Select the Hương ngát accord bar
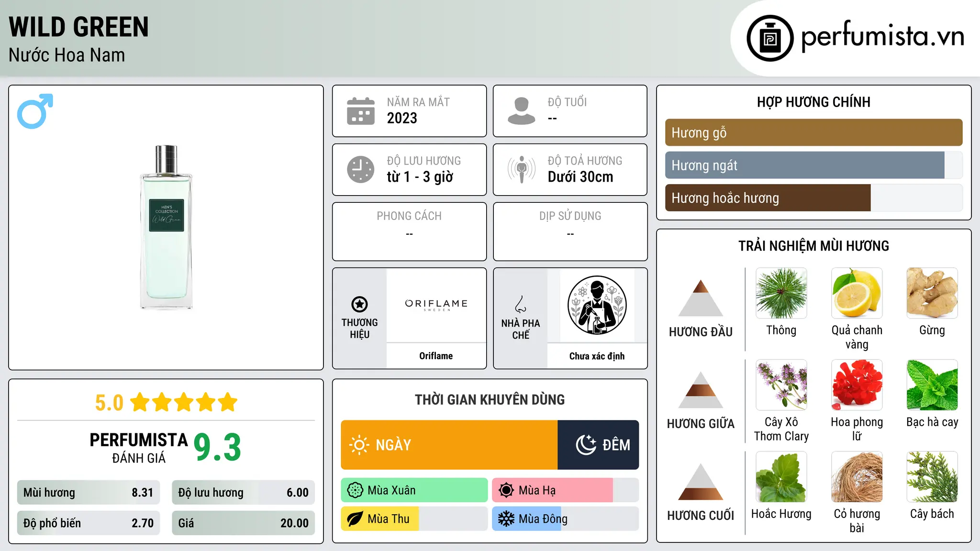 814,165
